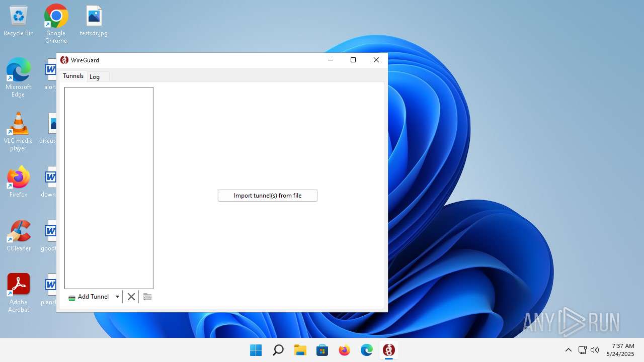Select the CCleaner desktop shortcut

tap(19, 235)
